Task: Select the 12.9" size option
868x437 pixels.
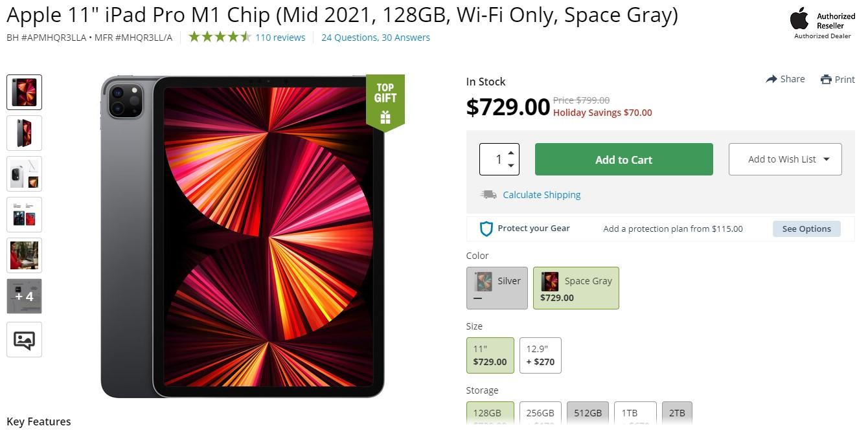Action: (x=540, y=355)
